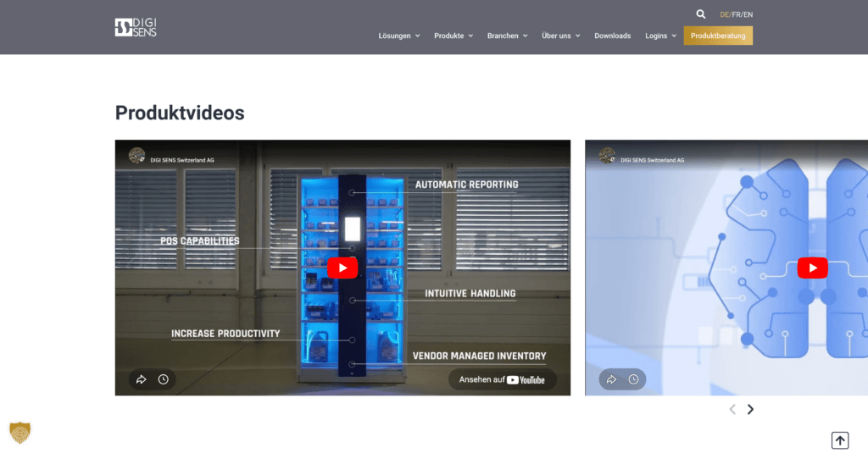Open first video's DIGI SENS Switzerland AG title
This screenshot has height=453, width=868.
[182, 160]
